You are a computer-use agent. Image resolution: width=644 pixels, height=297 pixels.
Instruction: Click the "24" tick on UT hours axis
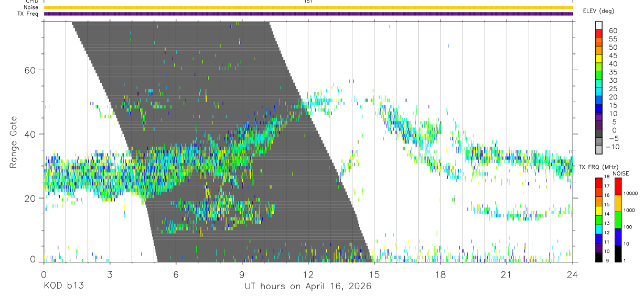click(573, 274)
